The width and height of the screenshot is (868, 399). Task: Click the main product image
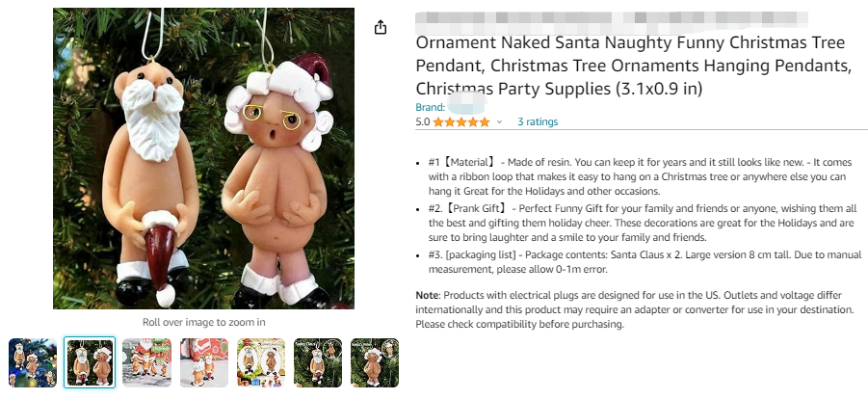point(203,159)
